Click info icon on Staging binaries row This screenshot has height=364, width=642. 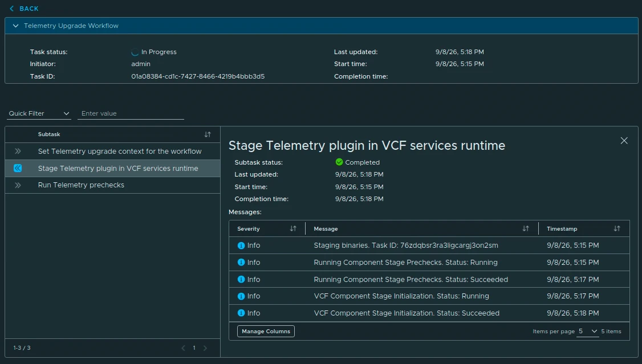coord(241,246)
